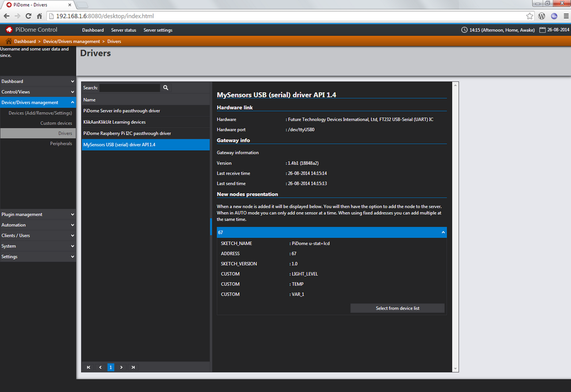Click the purple extension icon in toolbar

(x=554, y=16)
